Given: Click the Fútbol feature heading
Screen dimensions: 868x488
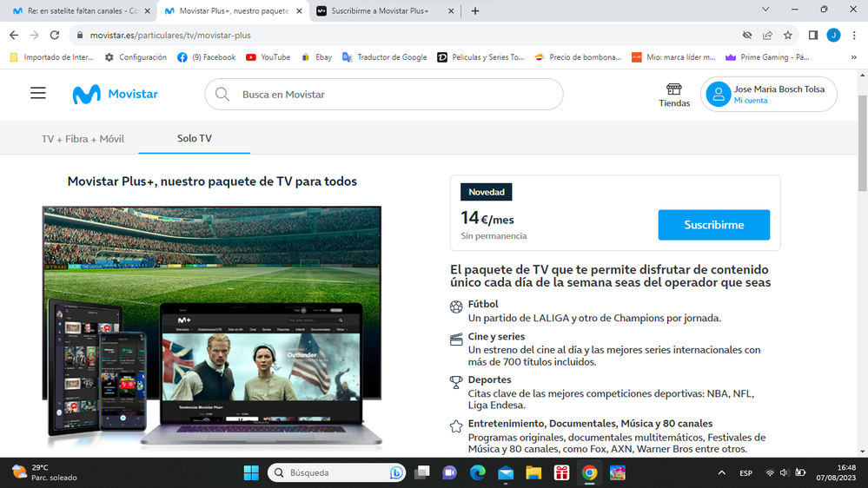Looking at the screenshot, I should coord(483,304).
